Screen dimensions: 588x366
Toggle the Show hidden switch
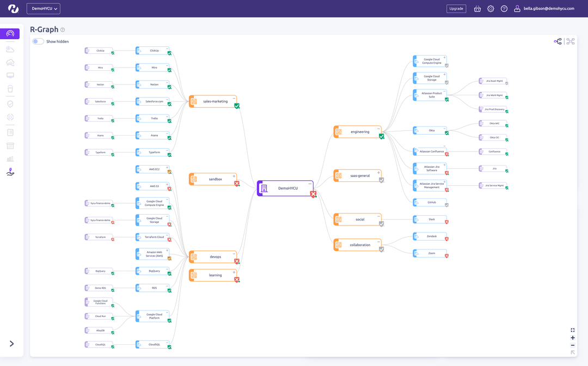click(38, 41)
